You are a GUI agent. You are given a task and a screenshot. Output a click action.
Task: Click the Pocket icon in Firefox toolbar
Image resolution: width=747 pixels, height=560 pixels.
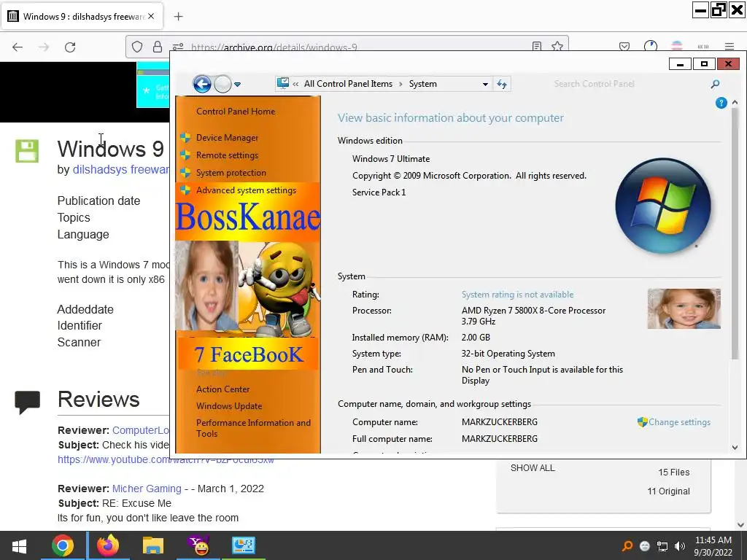click(x=624, y=46)
